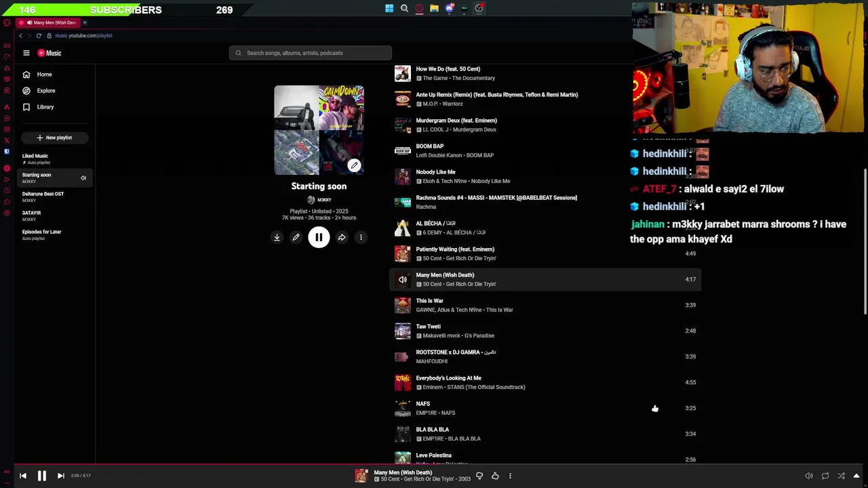This screenshot has width=868, height=488.
Task: Reload the browser page
Action: (x=39, y=35)
